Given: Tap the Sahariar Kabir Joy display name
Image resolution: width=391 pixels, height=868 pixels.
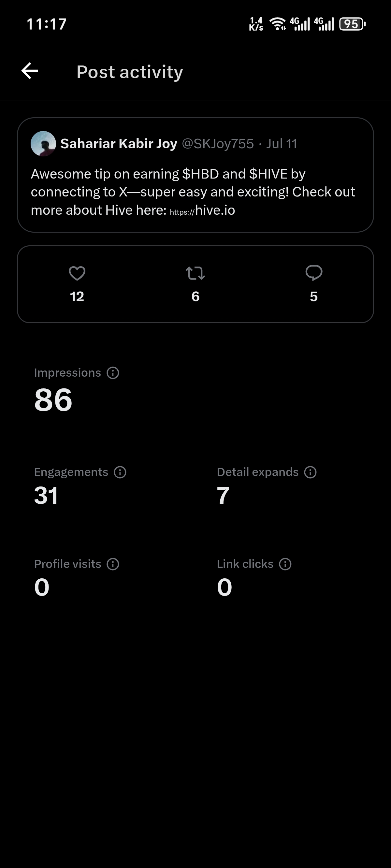Looking at the screenshot, I should tap(119, 144).
